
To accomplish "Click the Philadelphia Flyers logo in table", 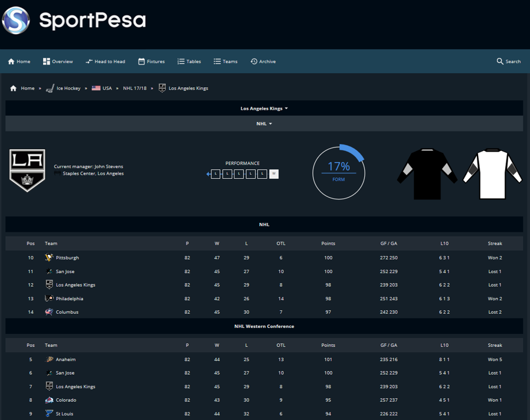I will coord(49,298).
